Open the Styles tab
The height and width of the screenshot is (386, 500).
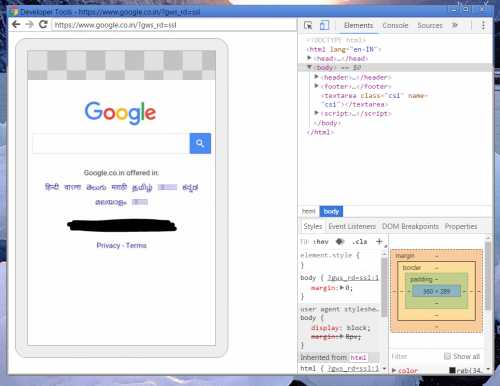click(313, 226)
